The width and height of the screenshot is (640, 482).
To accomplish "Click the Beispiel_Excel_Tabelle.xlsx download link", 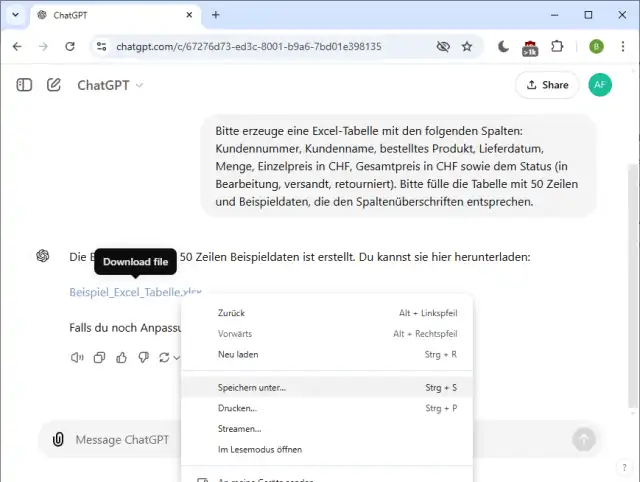I will (x=135, y=292).
